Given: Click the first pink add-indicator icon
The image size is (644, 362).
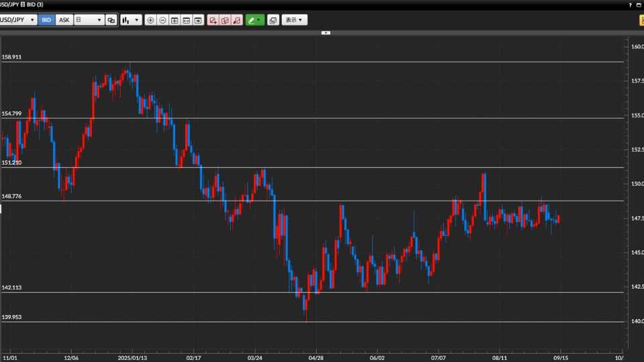Looking at the screenshot, I should (213, 20).
